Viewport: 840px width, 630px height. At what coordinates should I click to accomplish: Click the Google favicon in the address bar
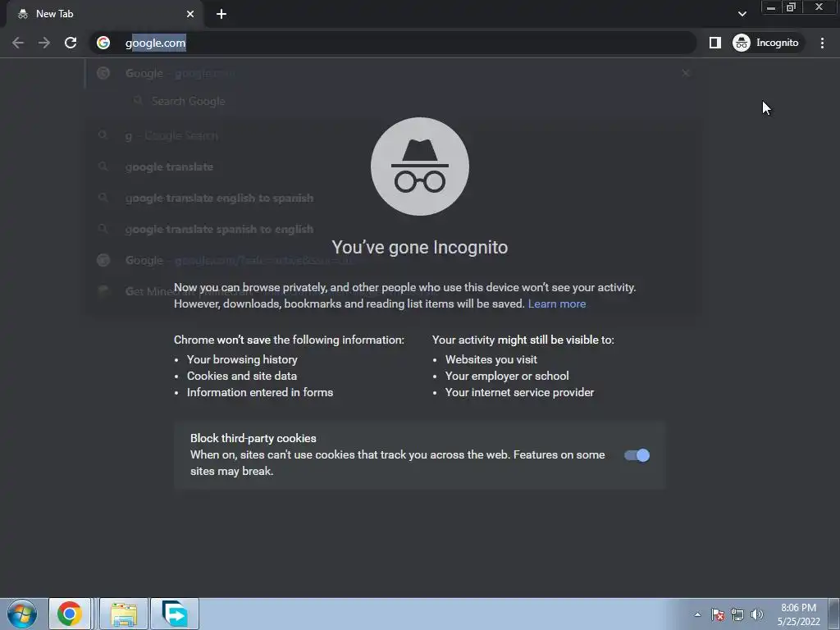tap(103, 43)
